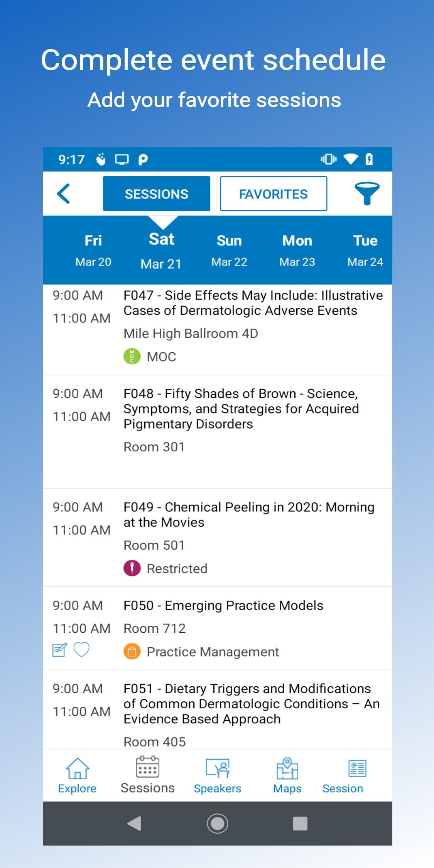Favorite the F050 session with the heart icon
Image resolution: width=434 pixels, height=868 pixels.
click(82, 650)
